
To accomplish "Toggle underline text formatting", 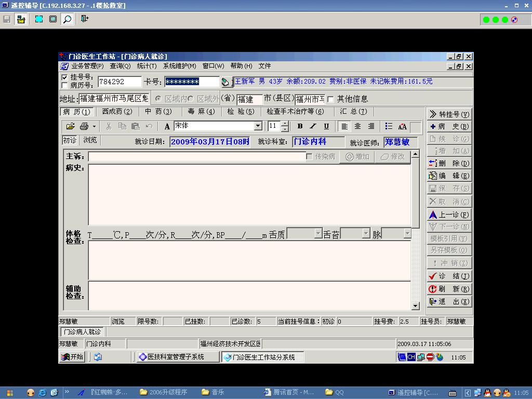I will coord(326,126).
